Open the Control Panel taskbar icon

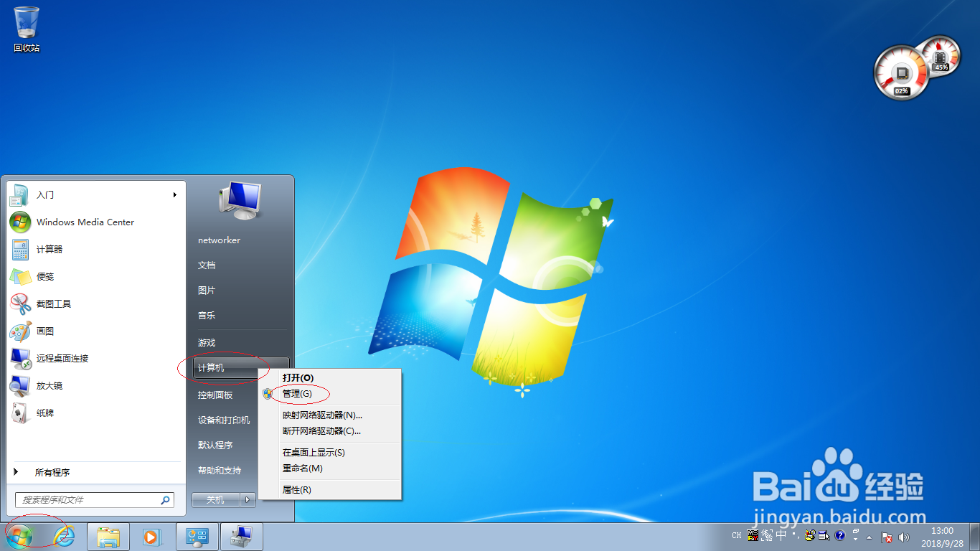[197, 537]
